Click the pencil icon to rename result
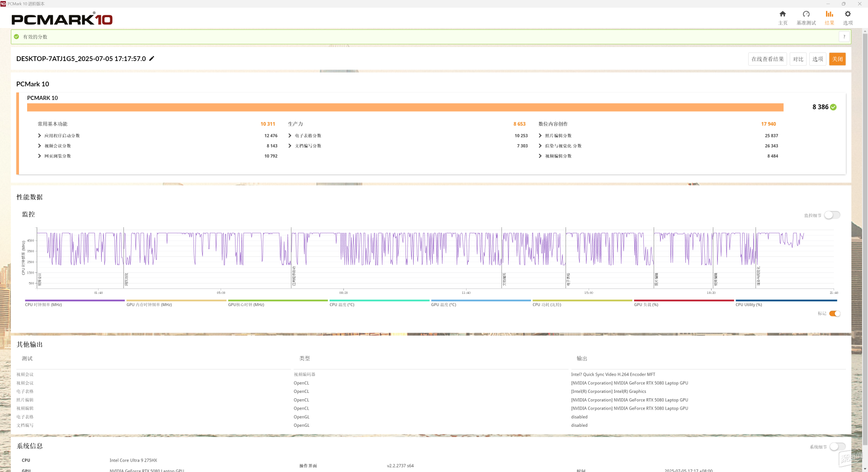The width and height of the screenshot is (868, 472). pos(152,58)
